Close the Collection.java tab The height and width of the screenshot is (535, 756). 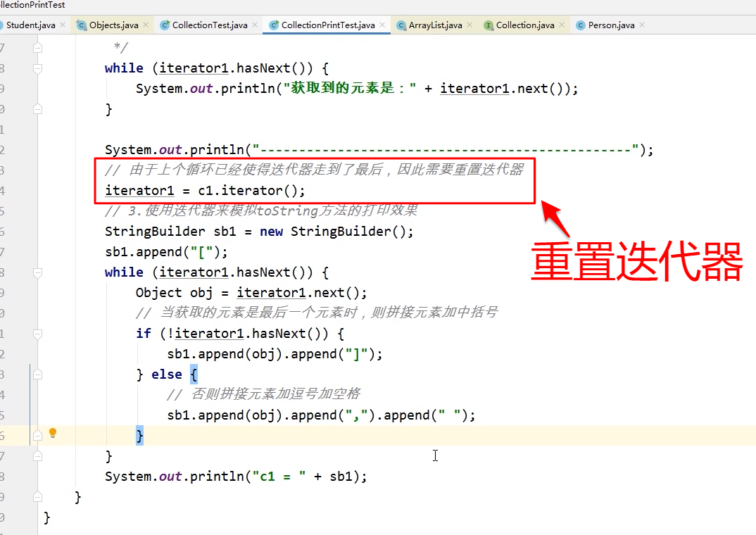[x=562, y=25]
